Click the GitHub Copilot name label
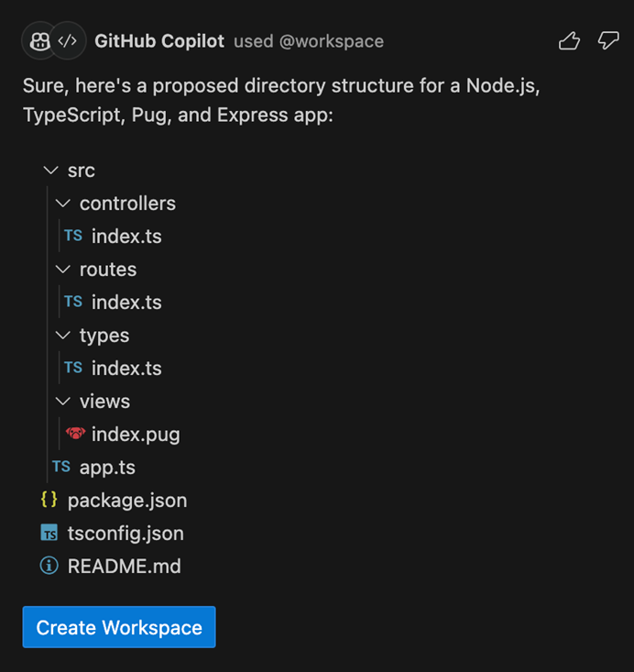Image resolution: width=634 pixels, height=672 pixels. pyautogui.click(x=159, y=41)
